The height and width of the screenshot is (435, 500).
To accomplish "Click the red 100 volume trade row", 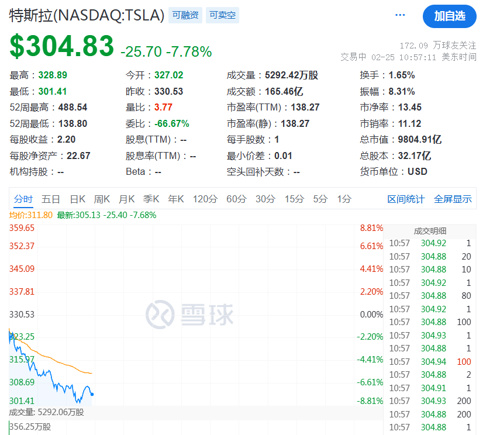I will pyautogui.click(x=430, y=362).
